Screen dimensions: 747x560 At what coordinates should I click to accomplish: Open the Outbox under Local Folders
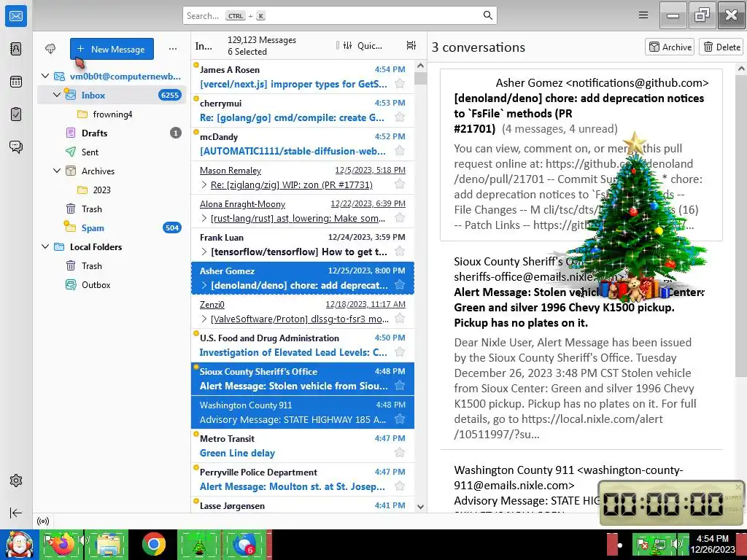click(x=112, y=285)
